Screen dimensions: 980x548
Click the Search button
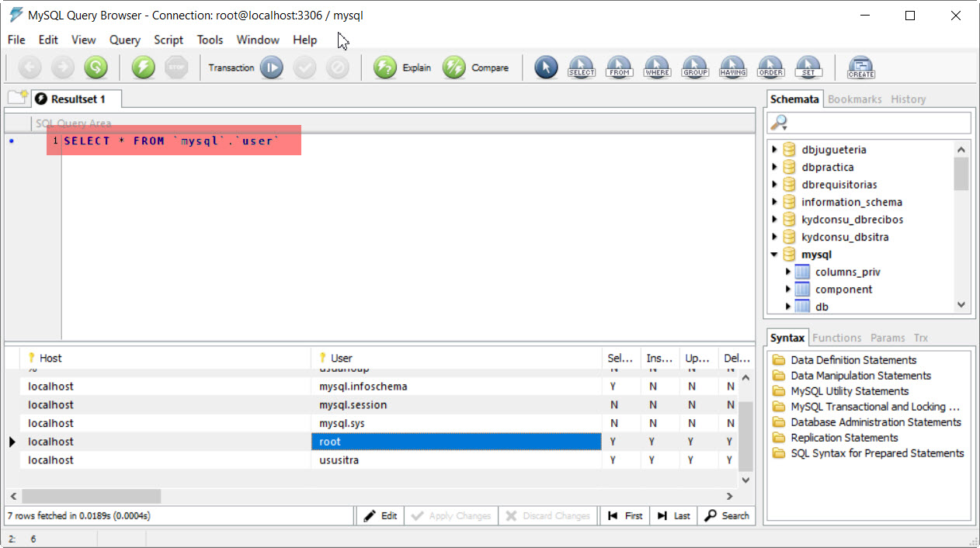click(727, 515)
